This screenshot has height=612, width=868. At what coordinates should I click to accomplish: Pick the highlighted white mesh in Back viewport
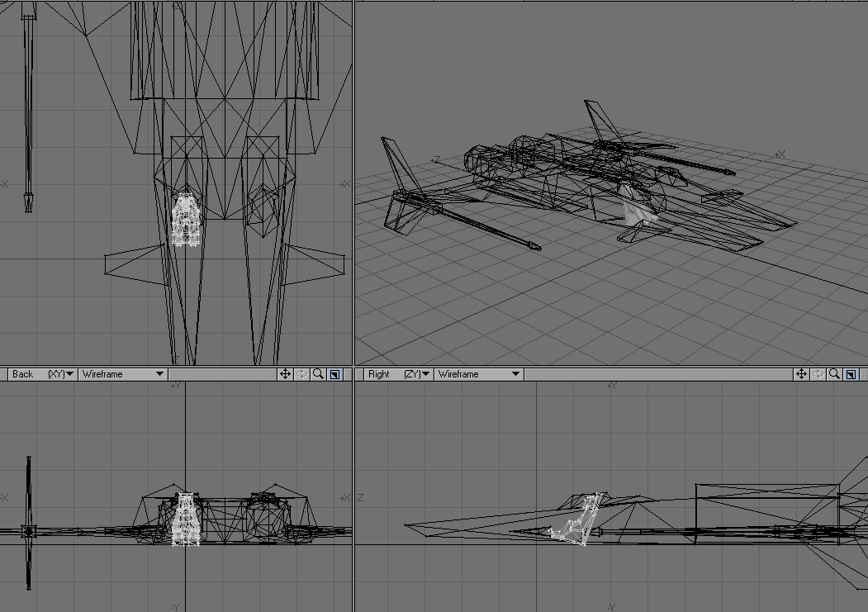tap(186, 519)
